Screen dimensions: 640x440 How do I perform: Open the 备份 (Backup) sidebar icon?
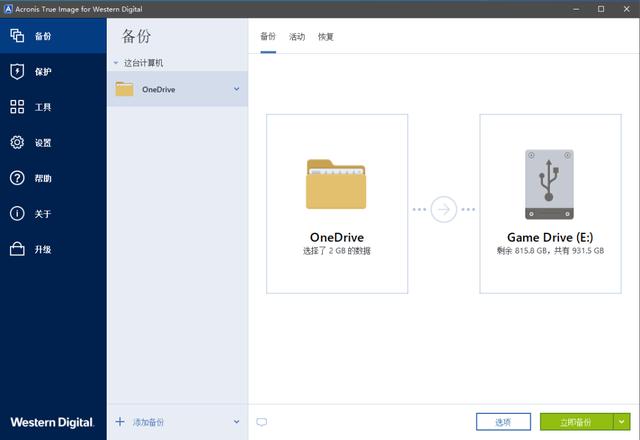17,36
